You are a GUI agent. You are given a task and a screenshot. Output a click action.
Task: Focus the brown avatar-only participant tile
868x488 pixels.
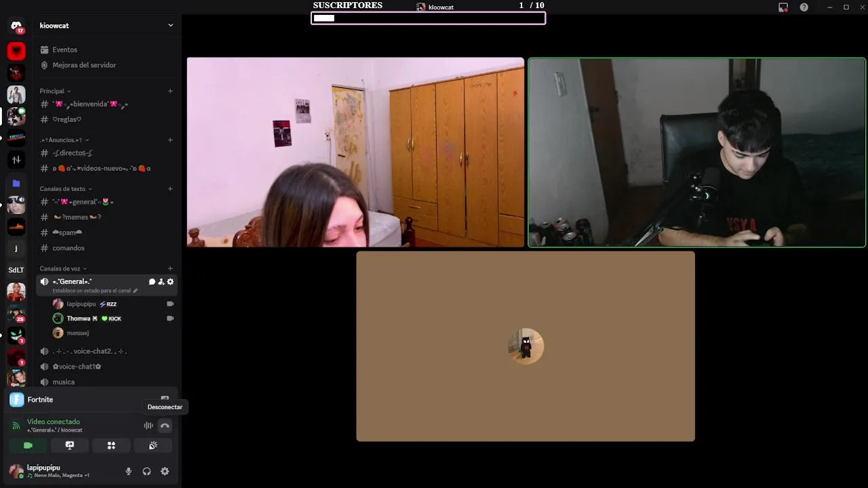pyautogui.click(x=526, y=346)
